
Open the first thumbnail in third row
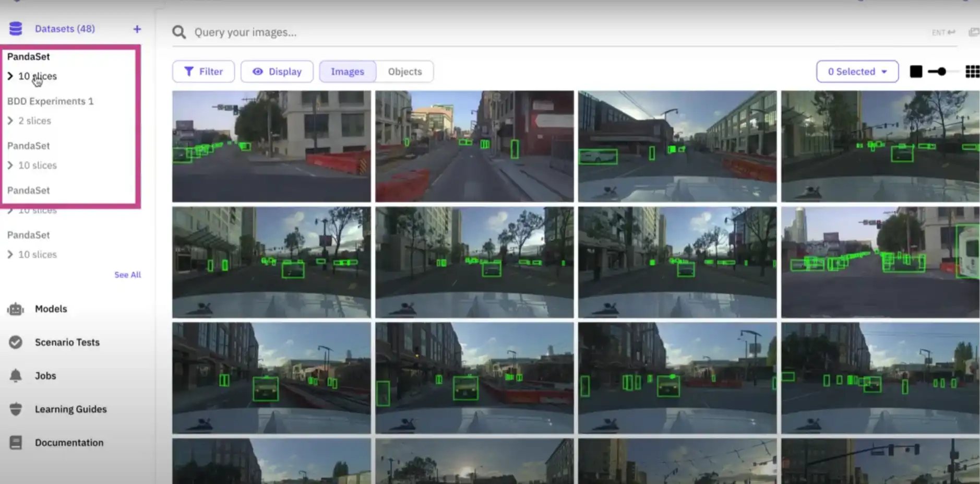(x=271, y=378)
